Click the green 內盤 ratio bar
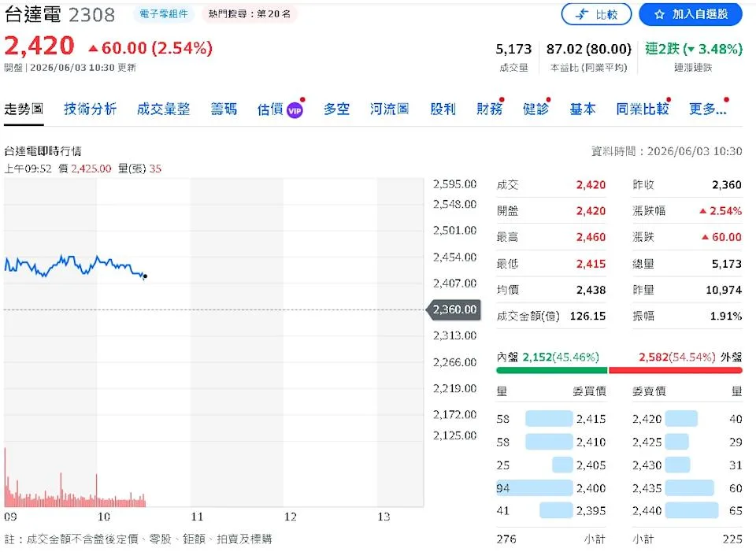 551,370
